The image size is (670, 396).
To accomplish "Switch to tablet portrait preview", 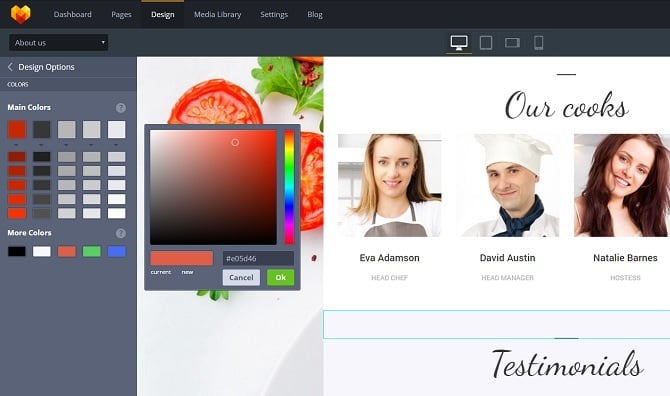I will pos(486,43).
